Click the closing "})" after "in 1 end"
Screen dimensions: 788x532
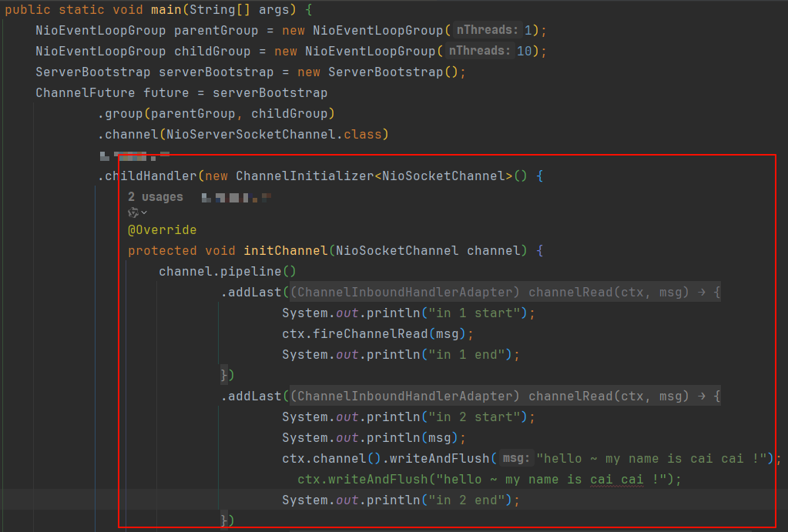tap(227, 375)
